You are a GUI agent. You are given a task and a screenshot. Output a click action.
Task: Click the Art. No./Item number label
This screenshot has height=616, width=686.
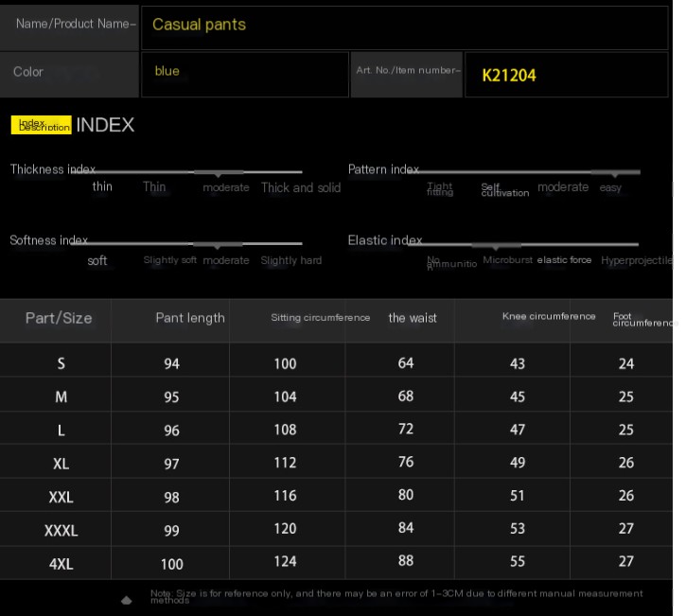[408, 71]
